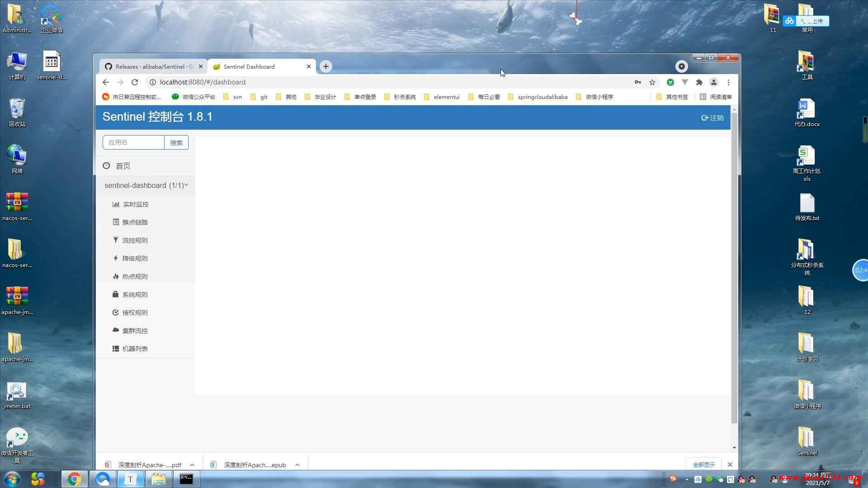Click the 注销 logout link
The image size is (868, 488).
click(712, 117)
